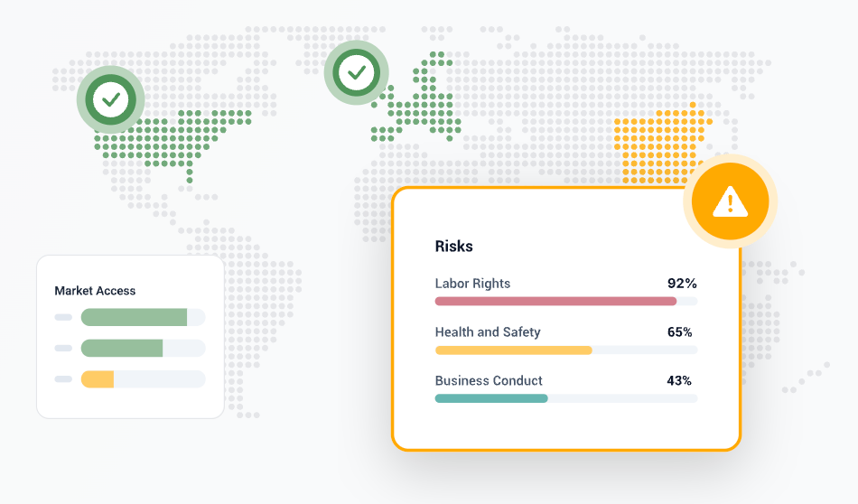Select the green dotted Europe region
This screenshot has width=858, height=504.
[x=415, y=98]
